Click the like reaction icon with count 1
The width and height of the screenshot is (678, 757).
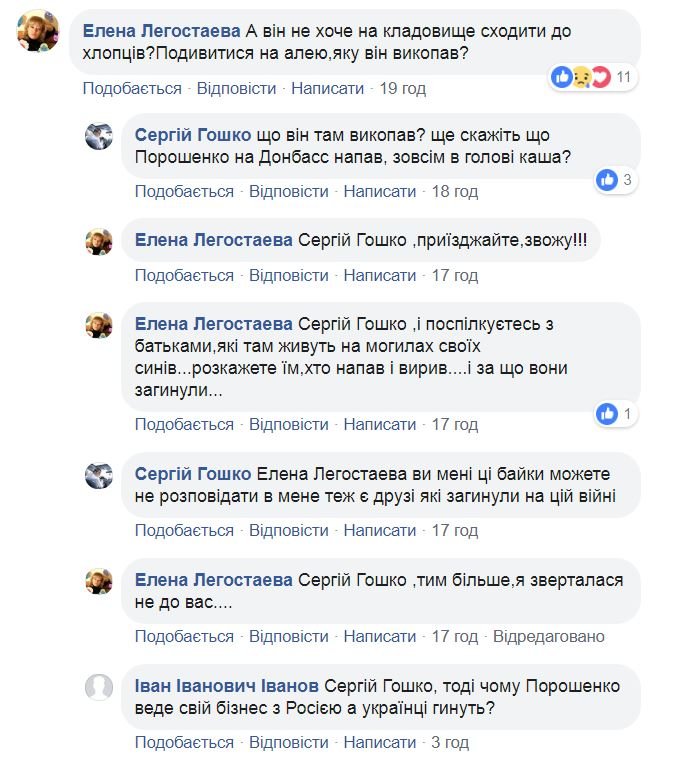coord(606,413)
